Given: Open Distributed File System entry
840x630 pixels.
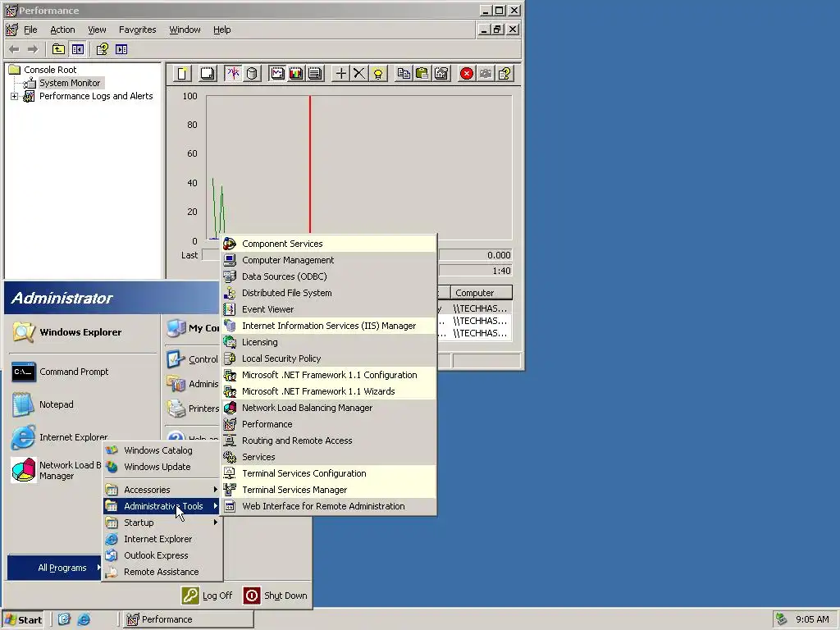Looking at the screenshot, I should 328,293.
